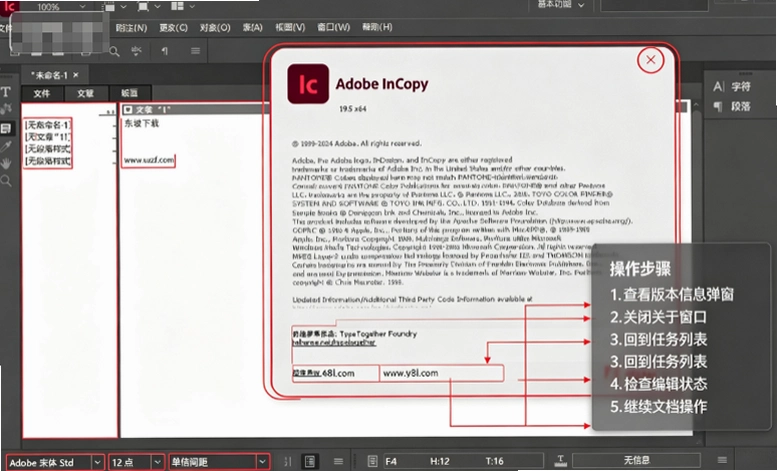The width and height of the screenshot is (777, 471).
Task: Select the Zoom tool in the left toolbox
Action: pos(6,180)
